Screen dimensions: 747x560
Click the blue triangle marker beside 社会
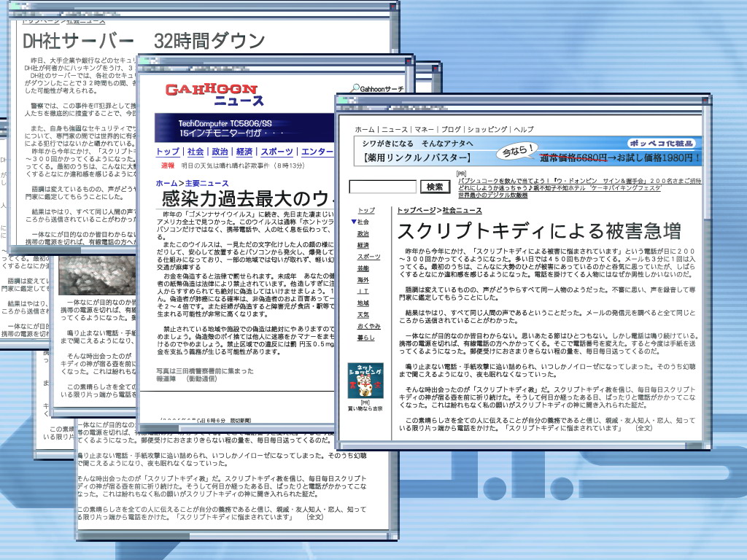(354, 222)
